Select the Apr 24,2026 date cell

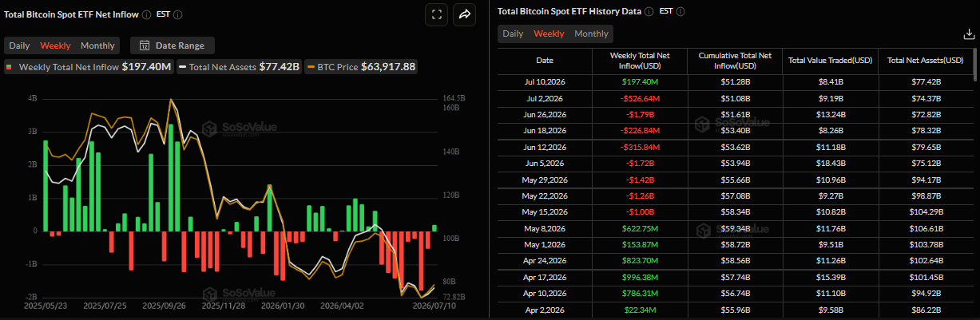click(544, 260)
